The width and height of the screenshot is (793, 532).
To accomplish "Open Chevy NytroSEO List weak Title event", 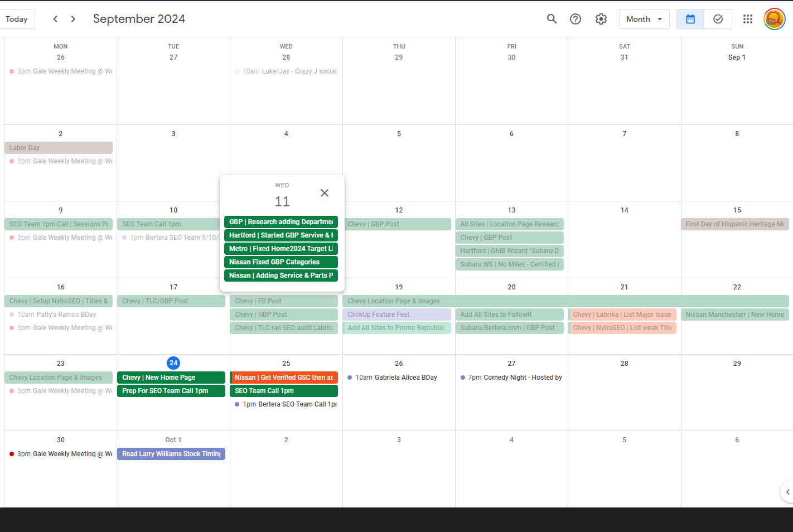I will pos(622,328).
